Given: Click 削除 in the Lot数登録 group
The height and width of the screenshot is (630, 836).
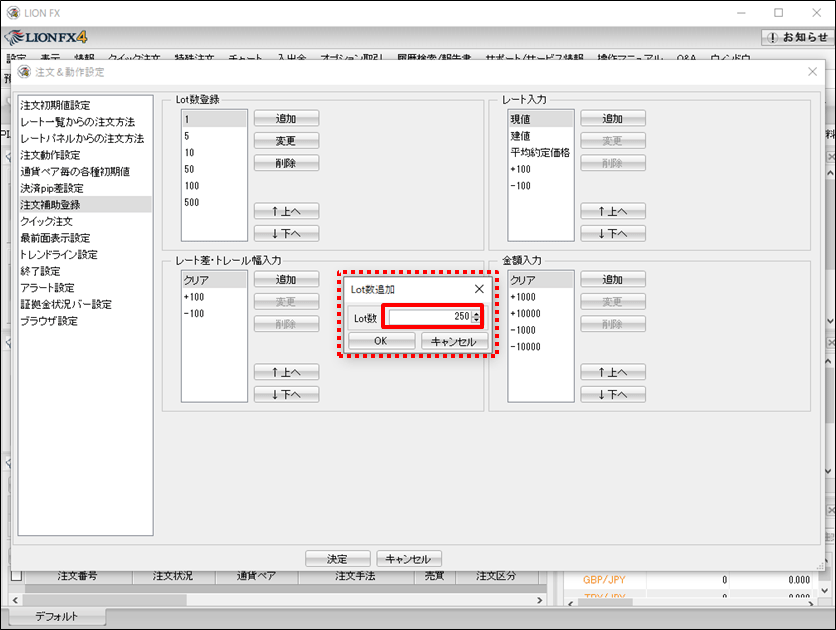Looking at the screenshot, I should (x=286, y=163).
